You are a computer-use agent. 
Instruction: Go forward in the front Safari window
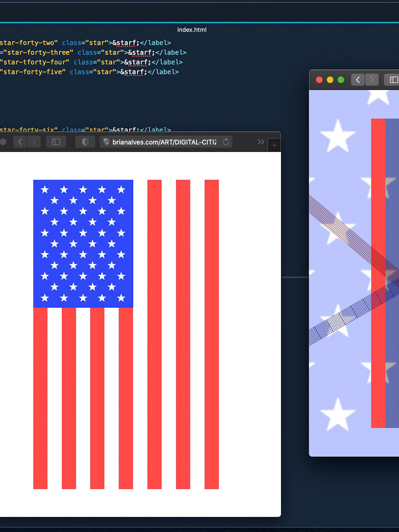click(x=34, y=142)
